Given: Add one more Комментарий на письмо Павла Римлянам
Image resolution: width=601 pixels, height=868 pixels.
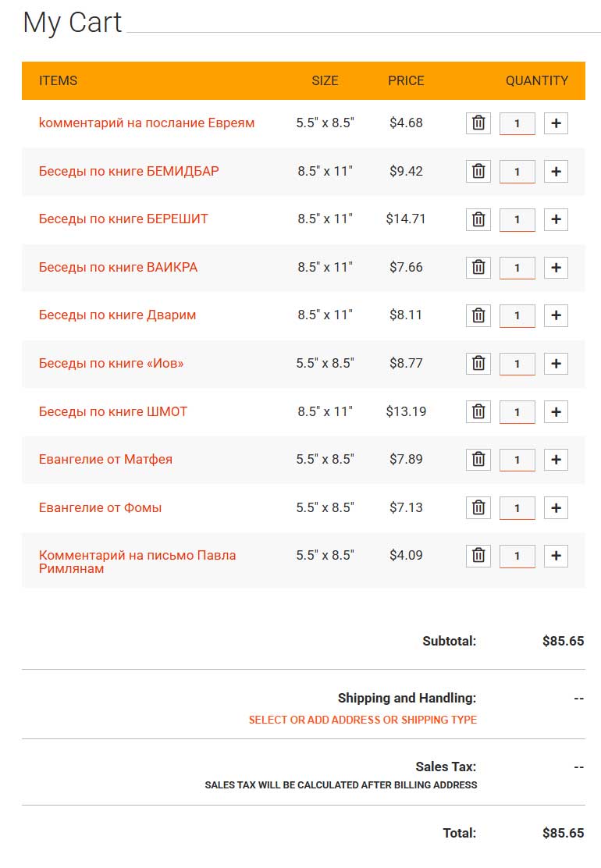Looking at the screenshot, I should pos(557,556).
